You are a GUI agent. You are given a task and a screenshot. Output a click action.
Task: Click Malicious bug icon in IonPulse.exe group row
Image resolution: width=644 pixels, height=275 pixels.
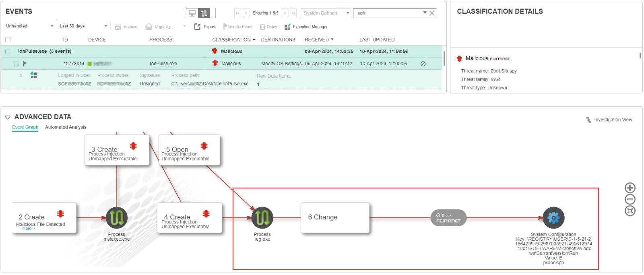point(215,51)
